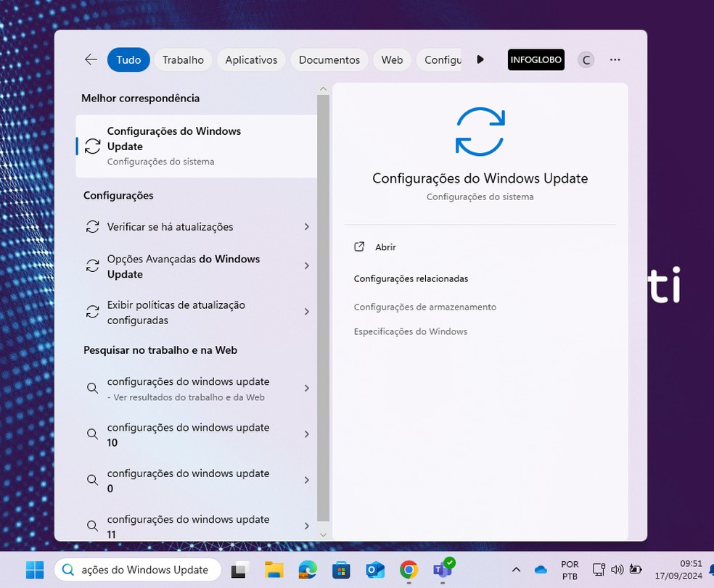
Task: Expand chevron for windows update 0 suggestion
Action: 307,480
